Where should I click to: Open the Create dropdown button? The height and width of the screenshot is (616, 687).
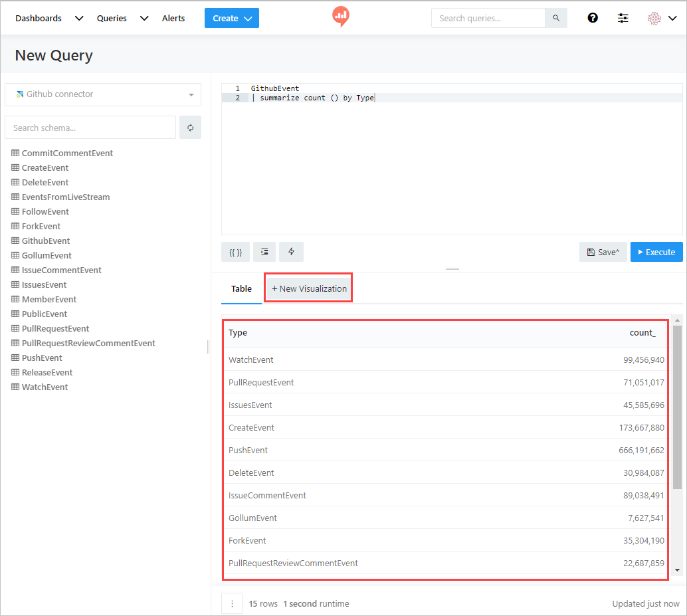point(231,18)
